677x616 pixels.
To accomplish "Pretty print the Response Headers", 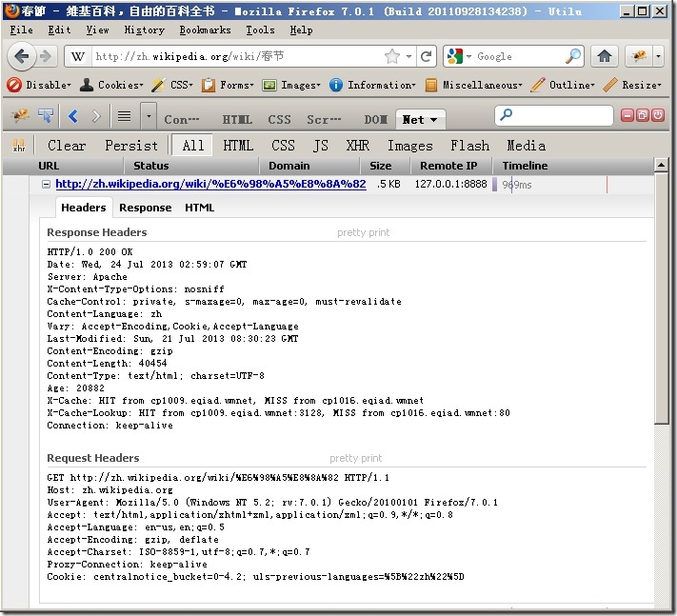I will click(x=363, y=232).
